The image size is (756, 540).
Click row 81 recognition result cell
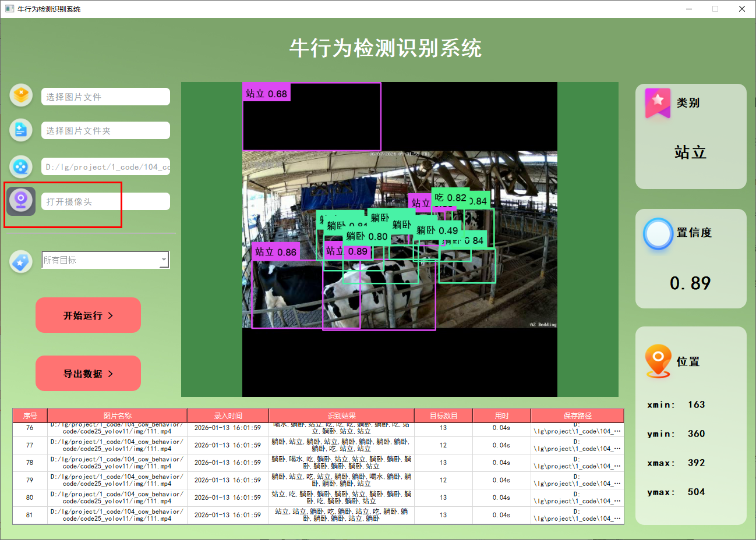tap(341, 515)
